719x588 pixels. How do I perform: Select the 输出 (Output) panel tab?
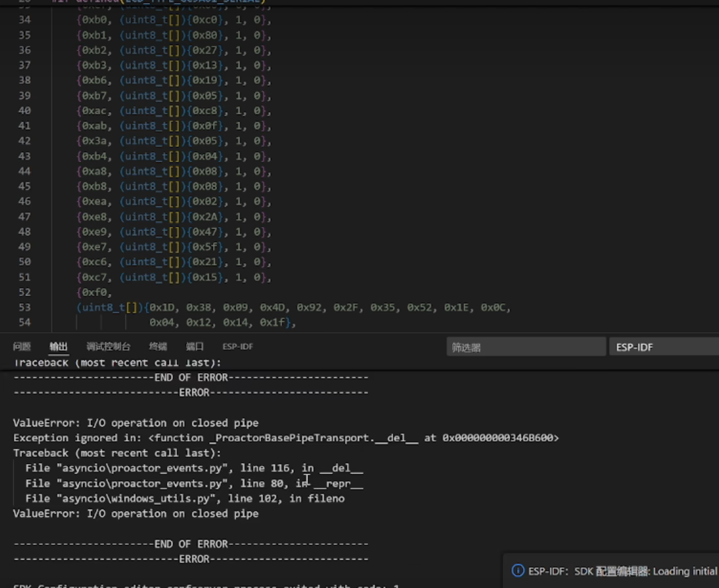(x=58, y=346)
